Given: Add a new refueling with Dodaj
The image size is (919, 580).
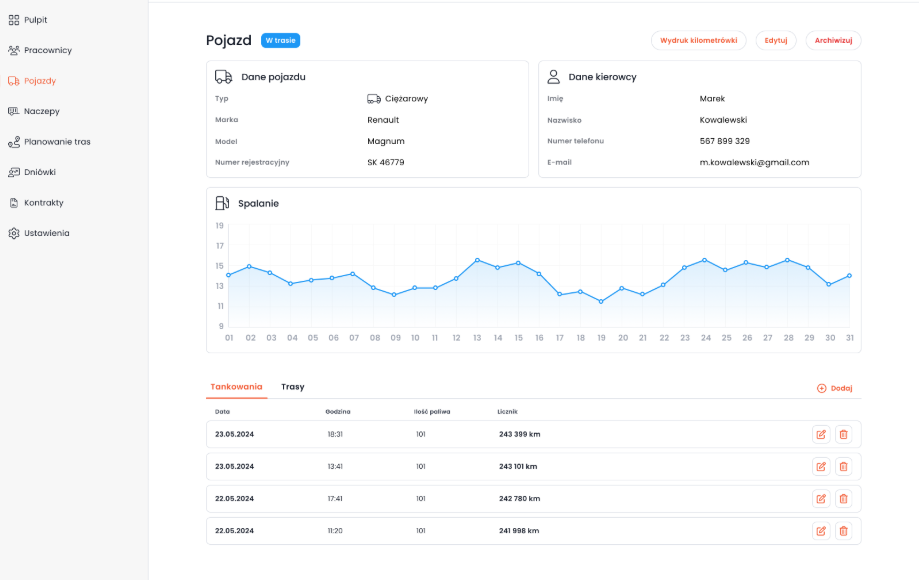Looking at the screenshot, I should 835,388.
